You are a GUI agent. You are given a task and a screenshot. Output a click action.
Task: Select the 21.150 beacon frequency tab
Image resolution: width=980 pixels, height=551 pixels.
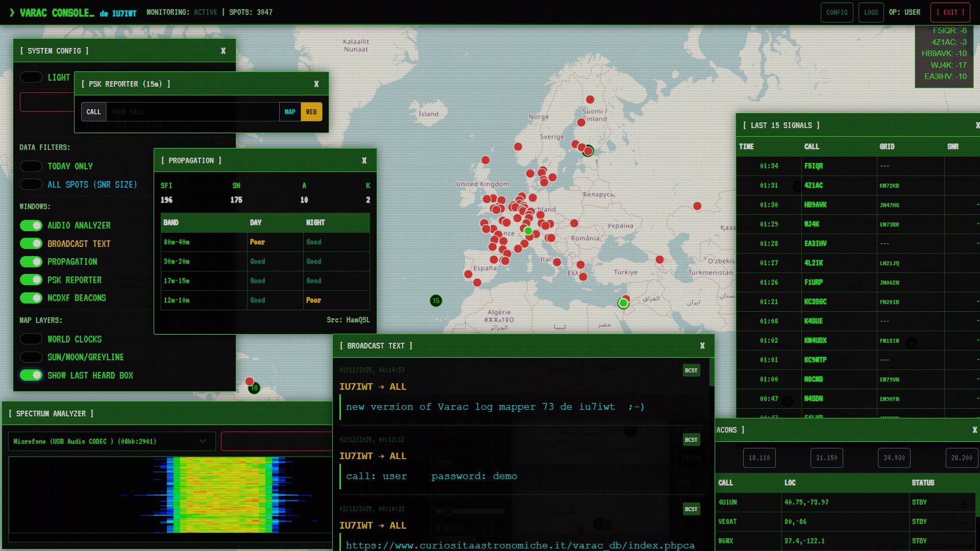pos(826,458)
